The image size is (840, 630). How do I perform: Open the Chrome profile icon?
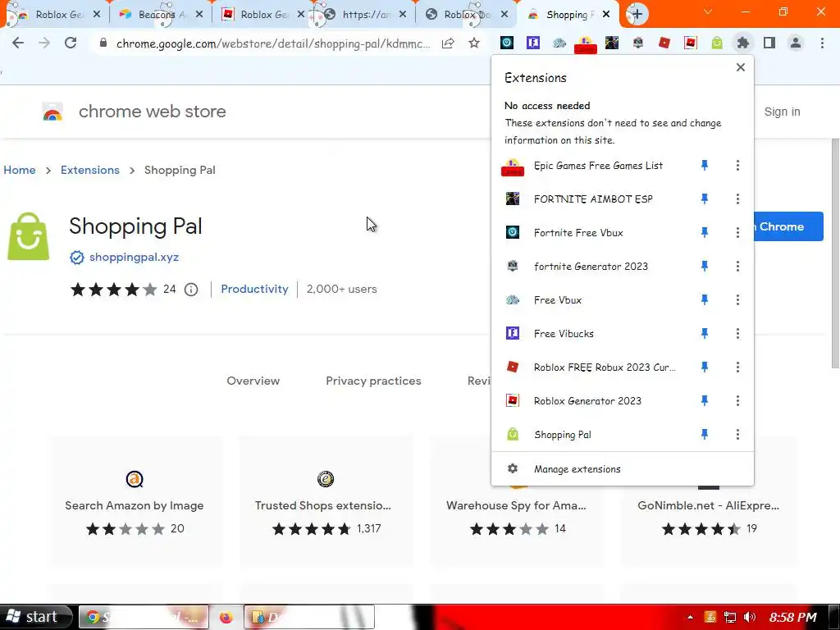(x=796, y=43)
